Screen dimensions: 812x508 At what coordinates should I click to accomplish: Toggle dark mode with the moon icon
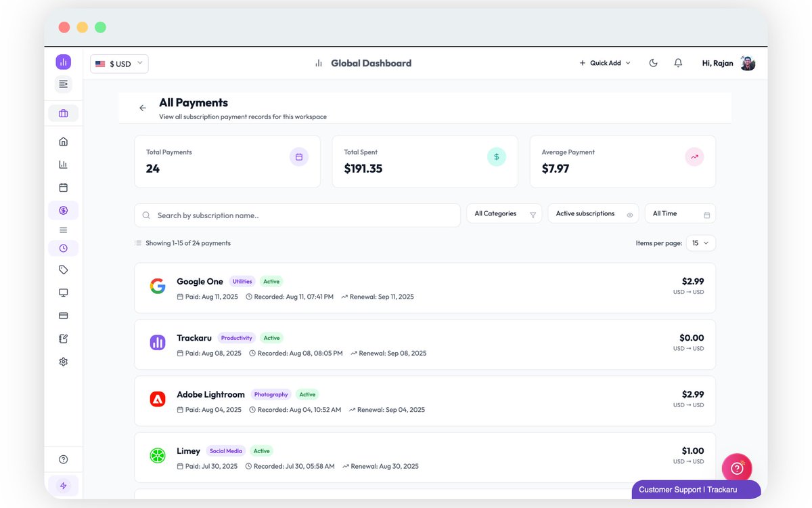pyautogui.click(x=653, y=63)
